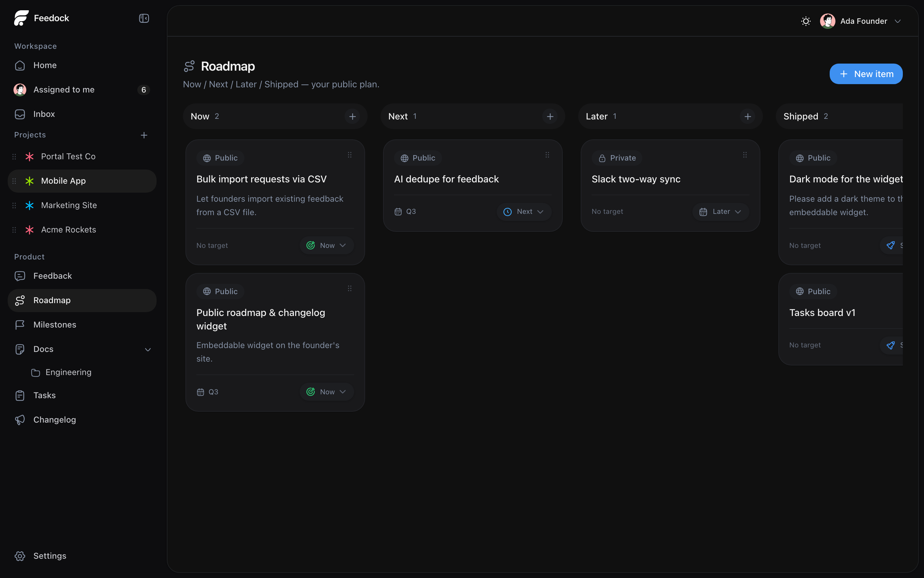Click the Ada Founder avatar in header
924x578 pixels.
pyautogui.click(x=827, y=21)
